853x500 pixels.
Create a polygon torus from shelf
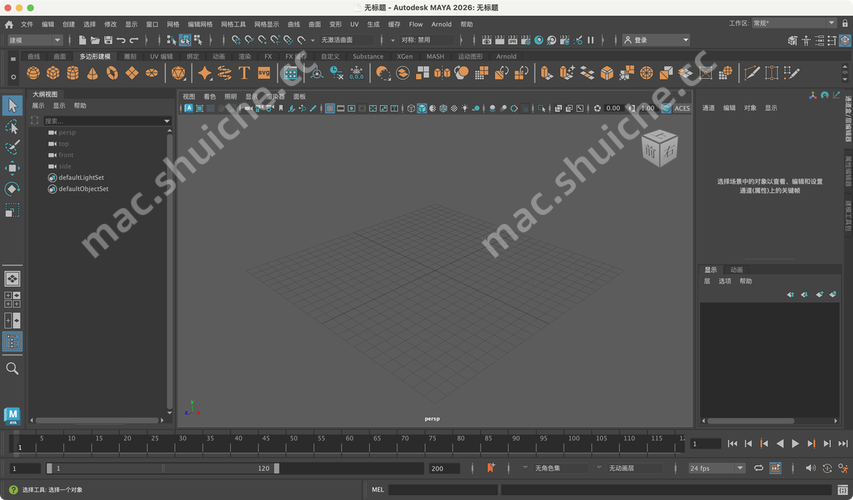click(x=112, y=73)
